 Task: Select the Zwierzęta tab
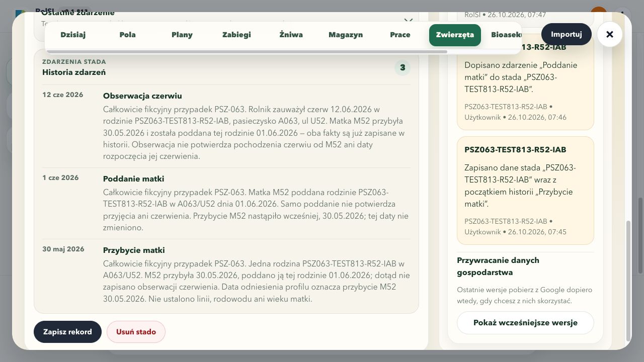(x=455, y=35)
